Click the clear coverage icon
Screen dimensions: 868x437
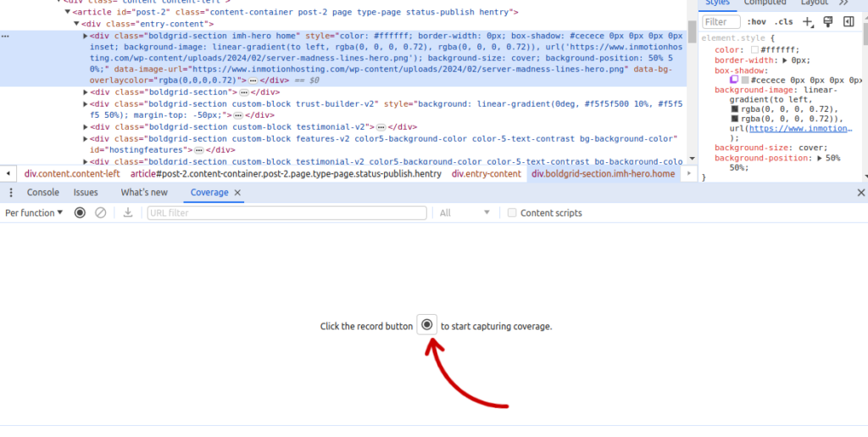point(101,213)
